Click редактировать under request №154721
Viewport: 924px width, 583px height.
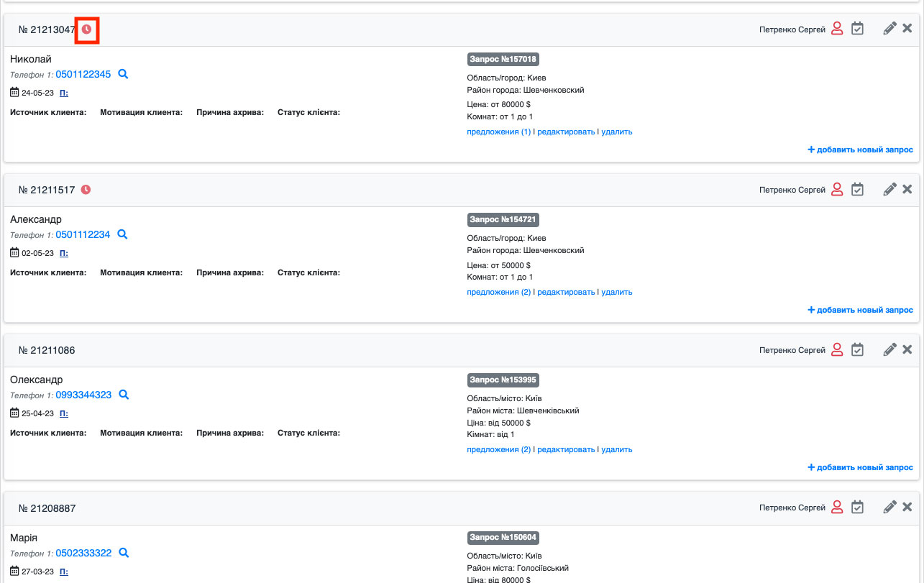coord(566,293)
